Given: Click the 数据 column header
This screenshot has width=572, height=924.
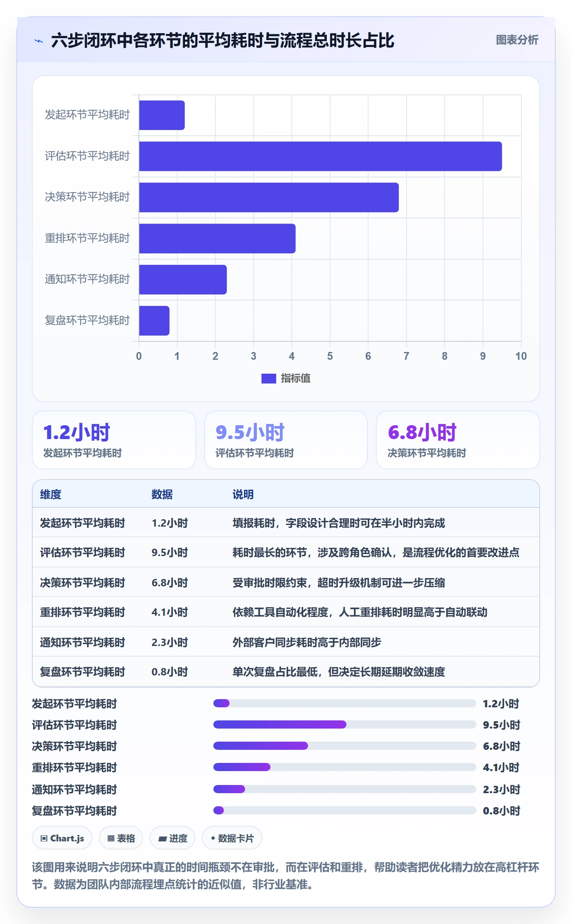Looking at the screenshot, I should coord(162,494).
